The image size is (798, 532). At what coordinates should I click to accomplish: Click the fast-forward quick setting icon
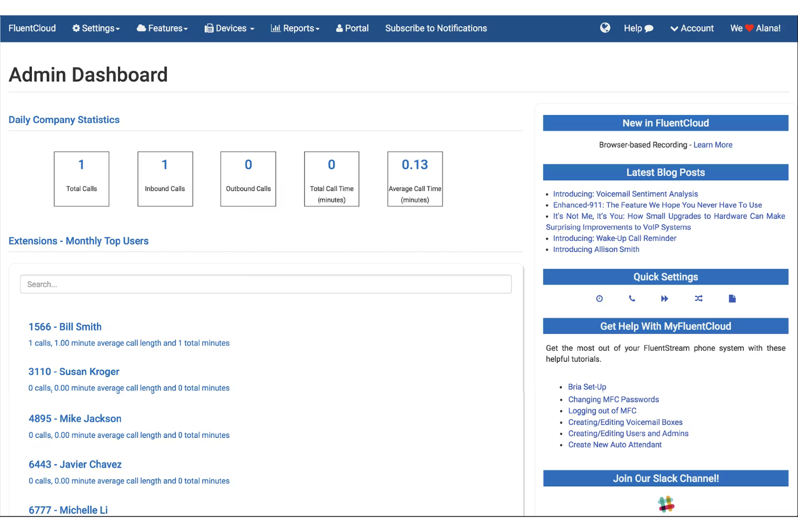tap(664, 299)
